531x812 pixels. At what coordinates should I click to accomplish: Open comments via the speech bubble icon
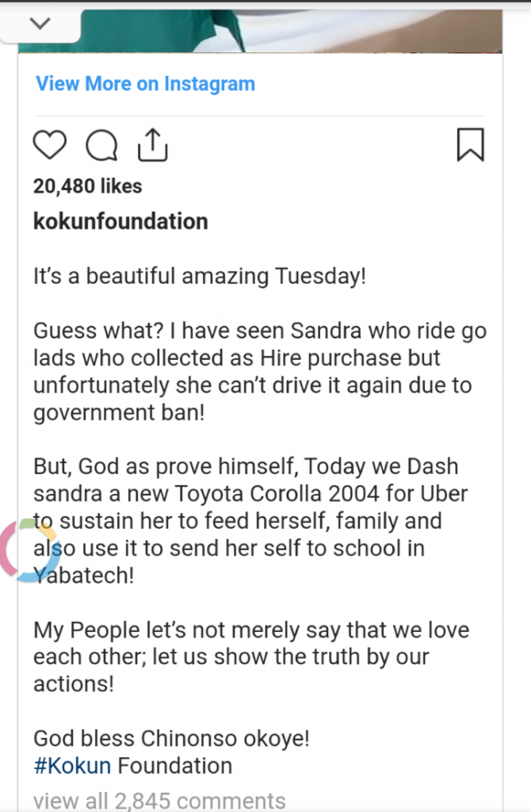click(101, 146)
